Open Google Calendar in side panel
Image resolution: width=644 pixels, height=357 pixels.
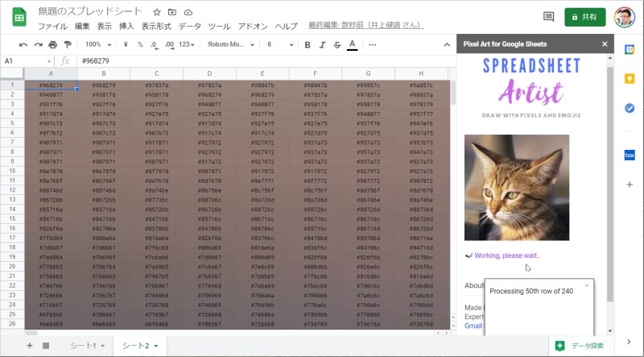(630, 49)
